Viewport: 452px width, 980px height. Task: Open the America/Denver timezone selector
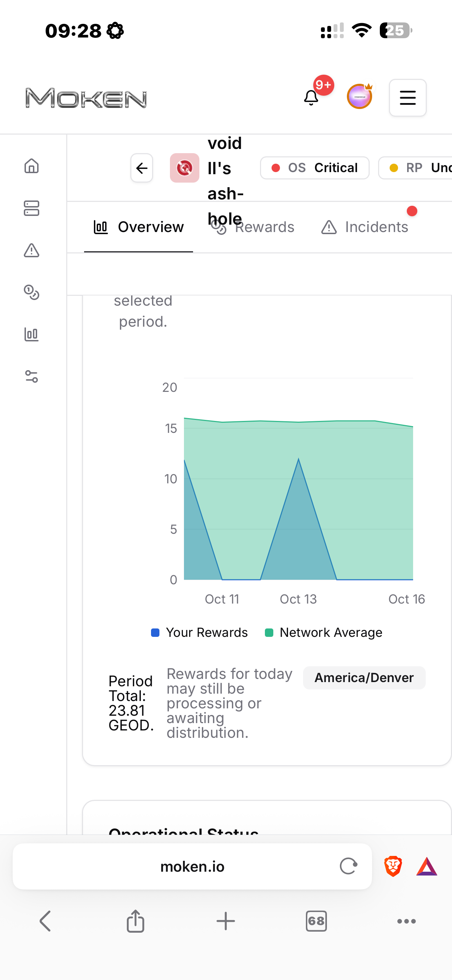click(364, 678)
